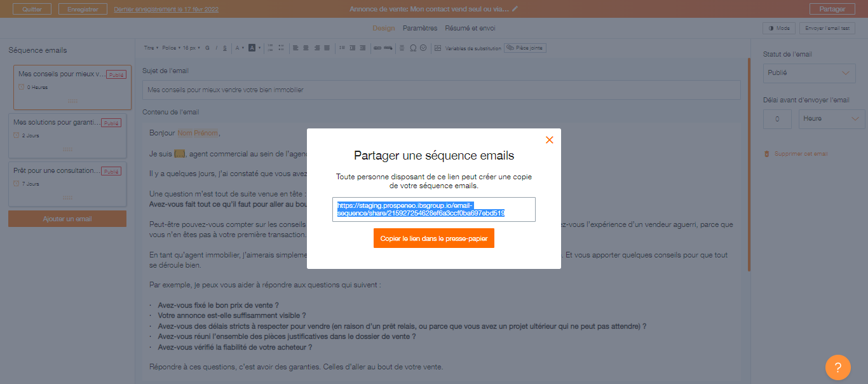868x384 pixels.
Task: Toggle strikethrough formatting
Action: (x=225, y=48)
